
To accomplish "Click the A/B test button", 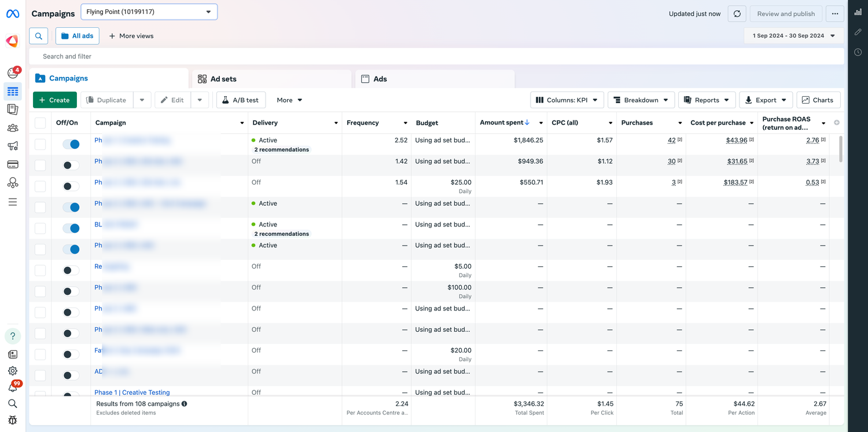I will 241,100.
